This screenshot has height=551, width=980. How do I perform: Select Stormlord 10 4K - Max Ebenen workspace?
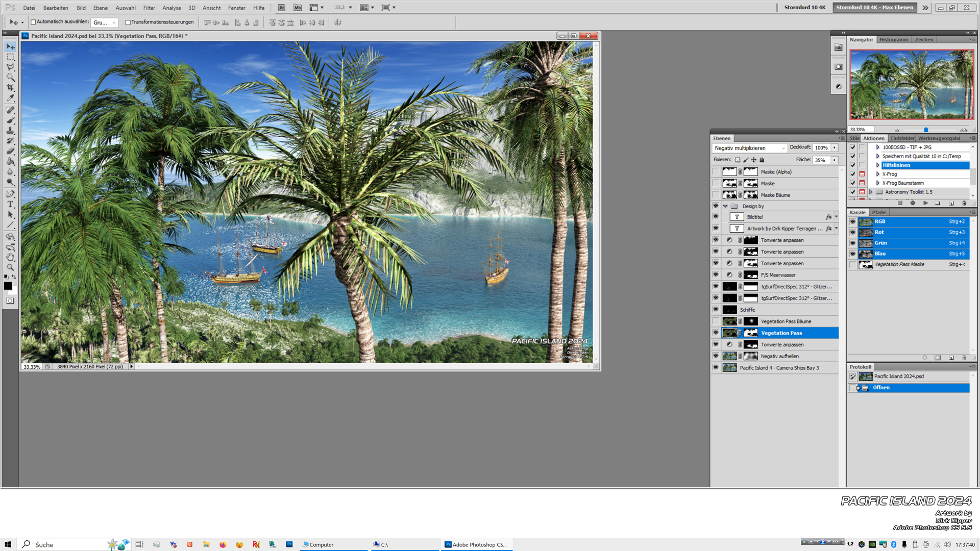pyautogui.click(x=874, y=7)
